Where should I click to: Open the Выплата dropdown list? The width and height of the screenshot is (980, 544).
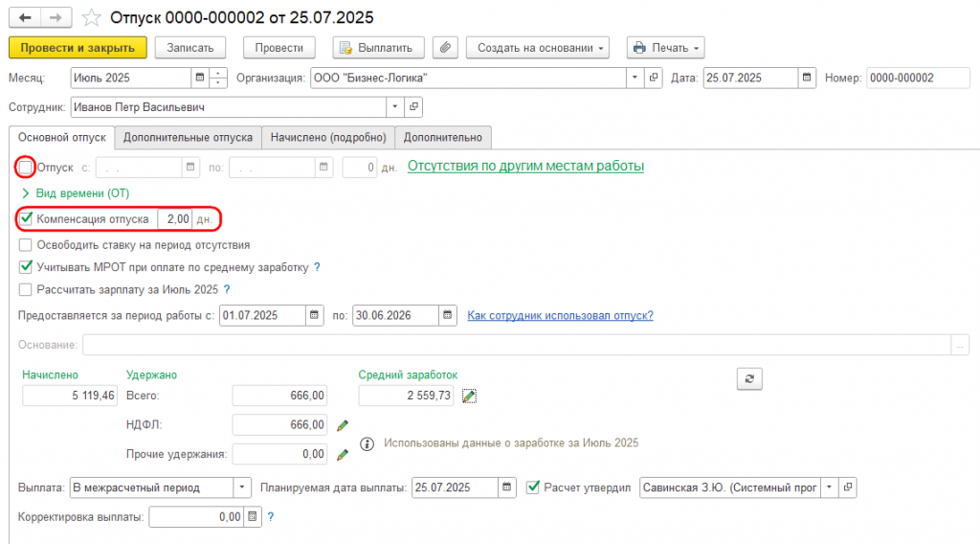[242, 487]
